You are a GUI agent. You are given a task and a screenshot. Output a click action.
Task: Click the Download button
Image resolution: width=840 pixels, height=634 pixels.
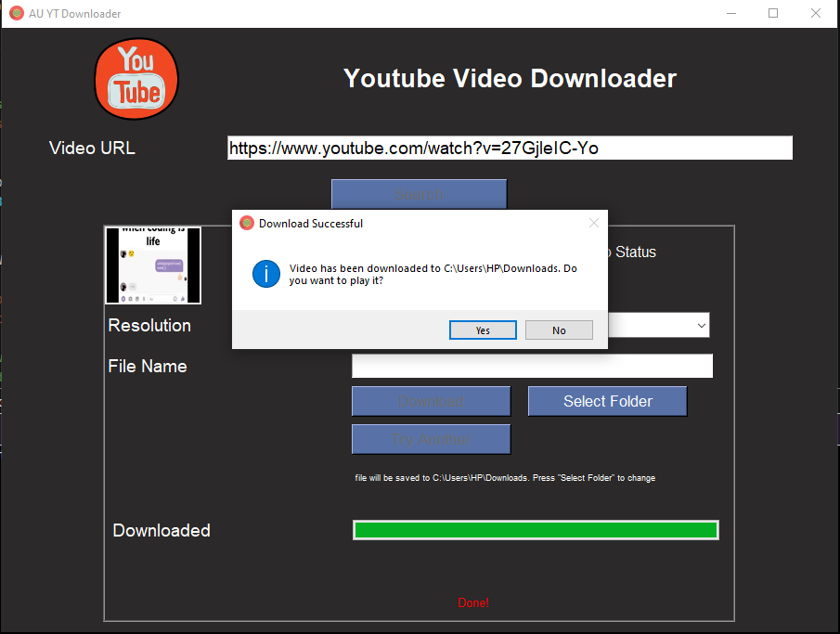click(432, 401)
